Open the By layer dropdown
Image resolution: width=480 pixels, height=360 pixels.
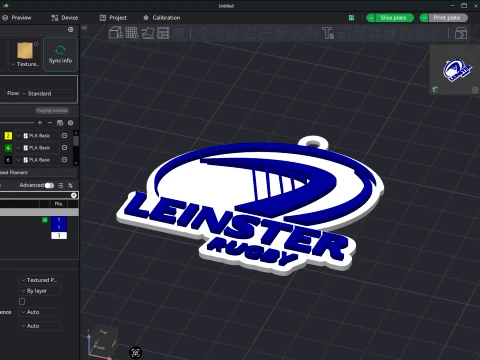pos(40,291)
